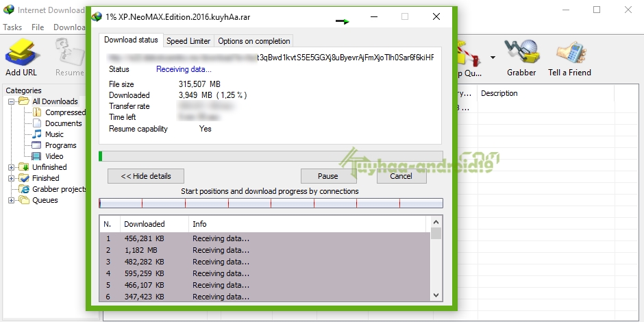Screen dimensions: 644x322
Task: Close the download progress dialog
Action: (436, 17)
